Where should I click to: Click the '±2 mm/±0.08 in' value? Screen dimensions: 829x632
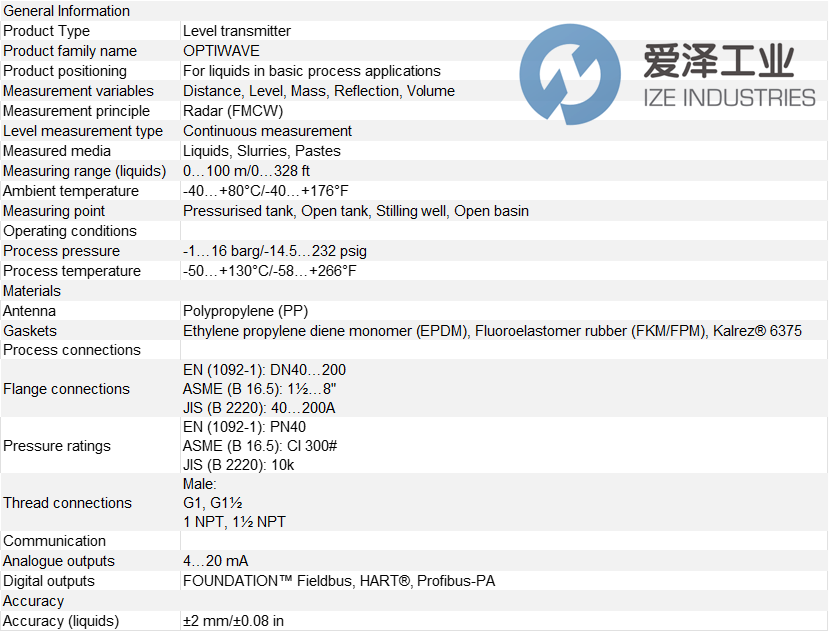(233, 621)
